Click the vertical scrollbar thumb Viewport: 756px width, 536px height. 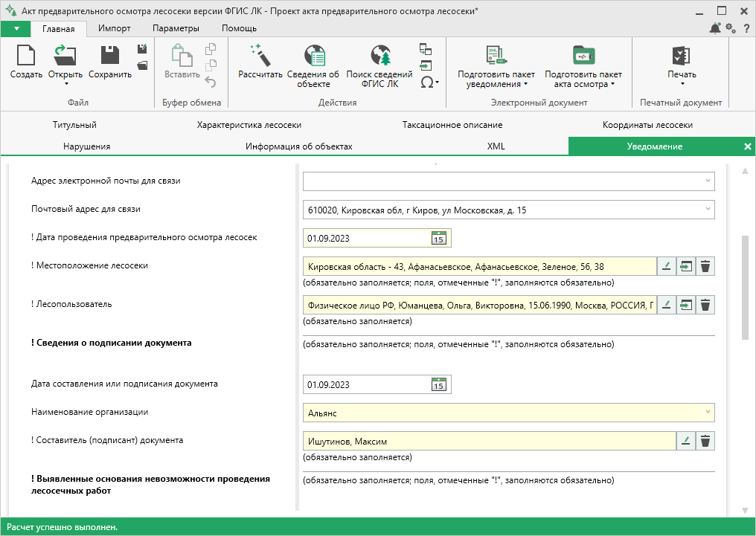click(745, 287)
